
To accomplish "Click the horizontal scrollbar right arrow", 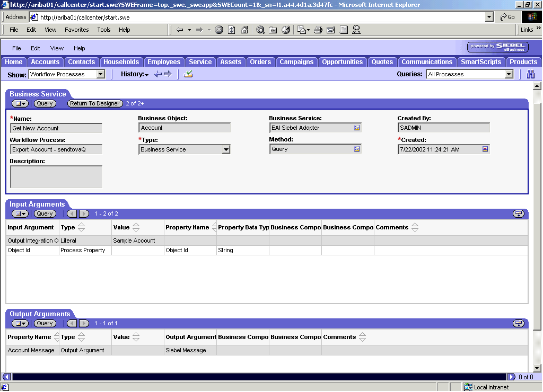I will (x=511, y=377).
